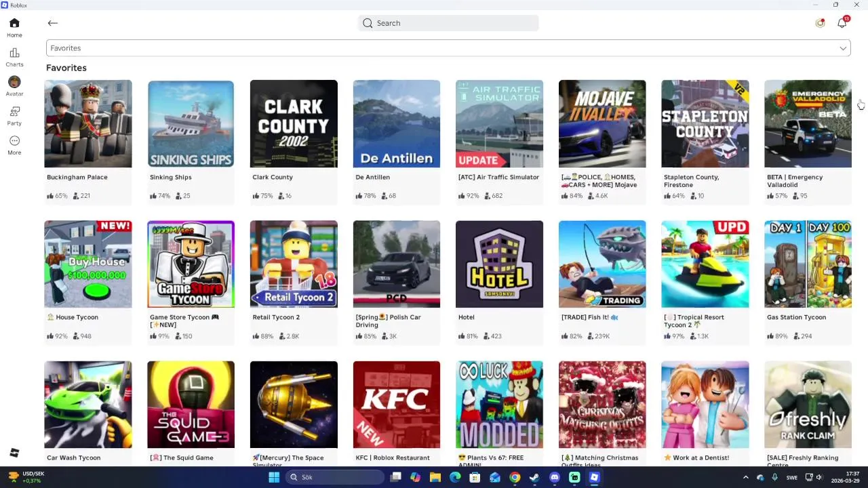Open Microsoft Edge from the taskbar
868x488 pixels.
(x=455, y=477)
